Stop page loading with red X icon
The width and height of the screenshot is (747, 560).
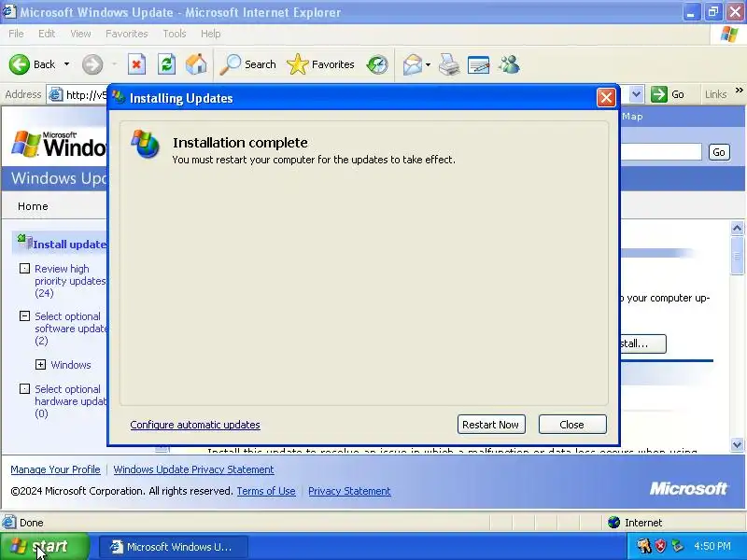(x=136, y=64)
